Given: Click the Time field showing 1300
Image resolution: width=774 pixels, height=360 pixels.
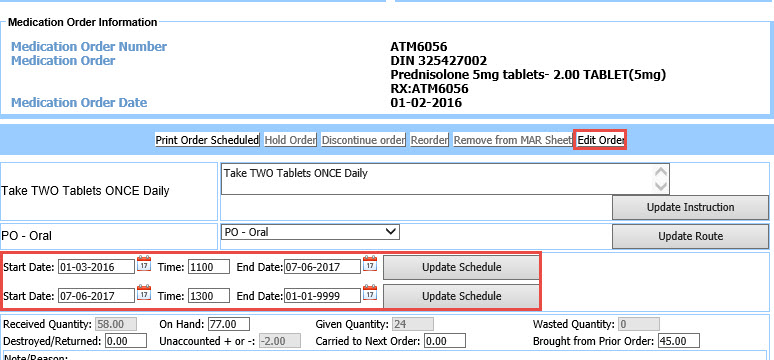Looking at the screenshot, I should click(209, 296).
